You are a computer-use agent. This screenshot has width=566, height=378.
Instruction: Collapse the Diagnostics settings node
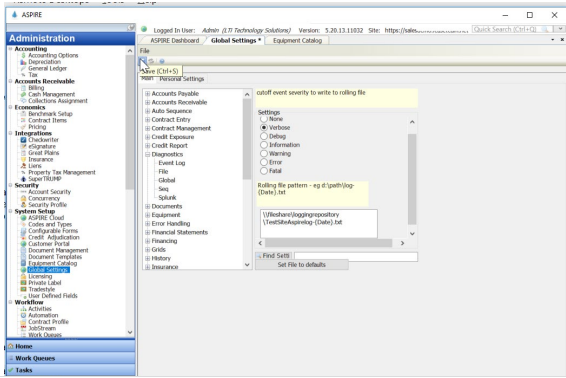pyautogui.click(x=147, y=154)
